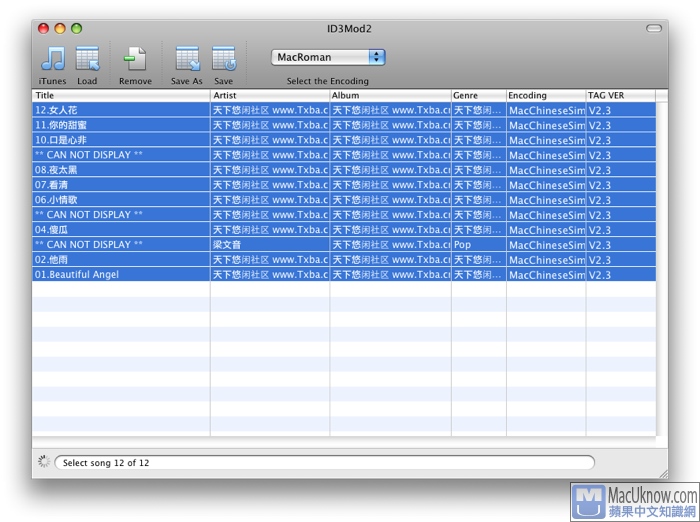Image resolution: width=700 pixels, height=522 pixels.
Task: Click the toolbar toggle pill button
Action: tap(654, 29)
